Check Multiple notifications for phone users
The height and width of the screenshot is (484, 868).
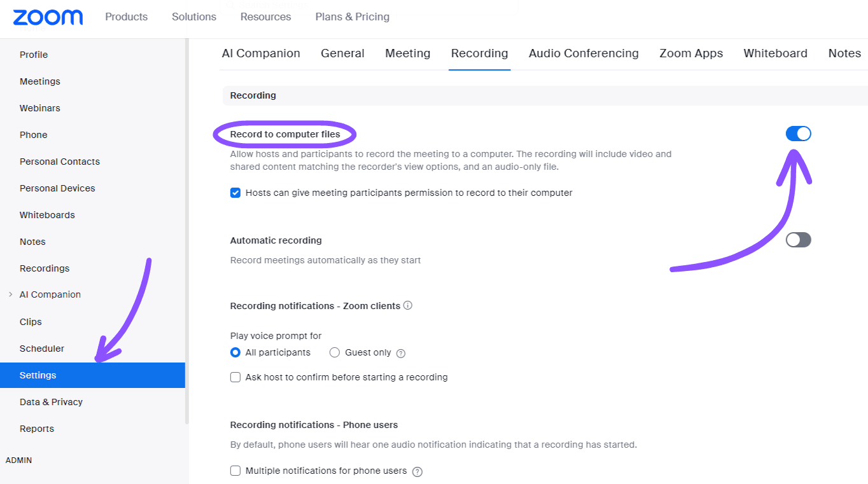tap(235, 471)
